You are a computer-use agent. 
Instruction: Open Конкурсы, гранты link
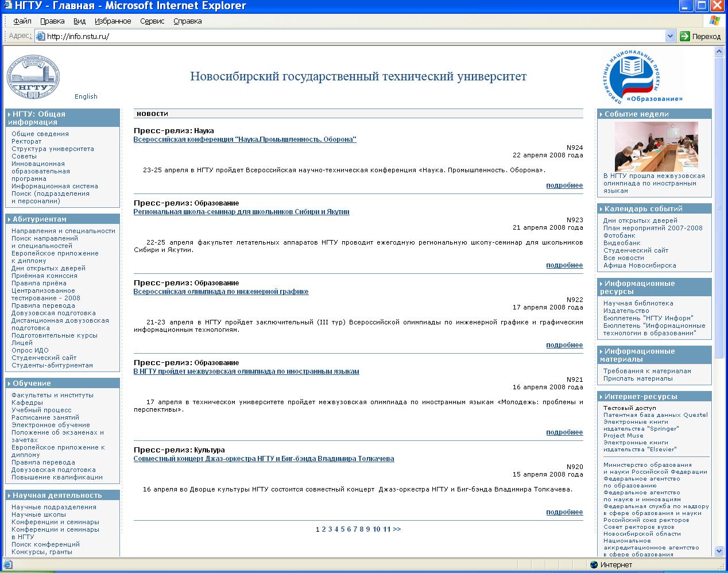coord(42,552)
